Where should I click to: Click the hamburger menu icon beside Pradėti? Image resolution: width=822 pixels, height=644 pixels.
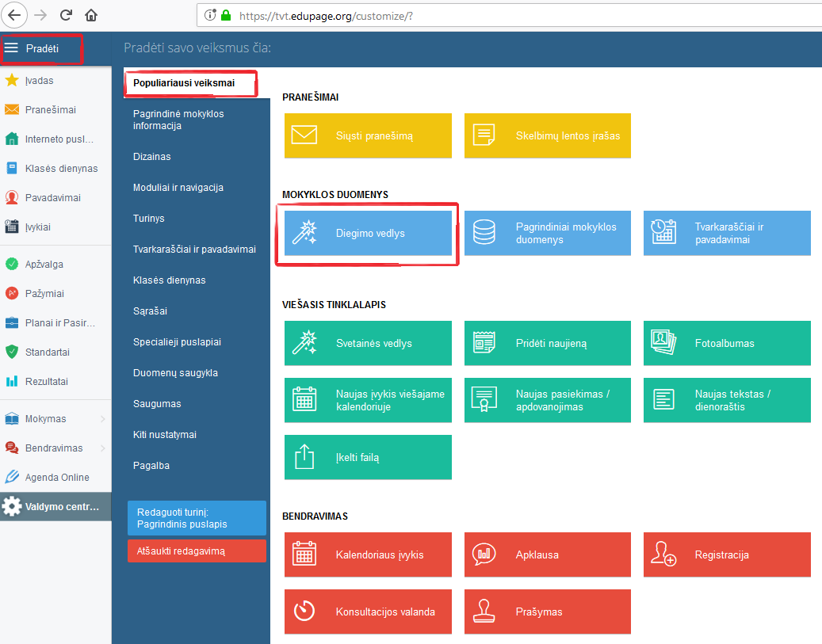click(x=11, y=48)
